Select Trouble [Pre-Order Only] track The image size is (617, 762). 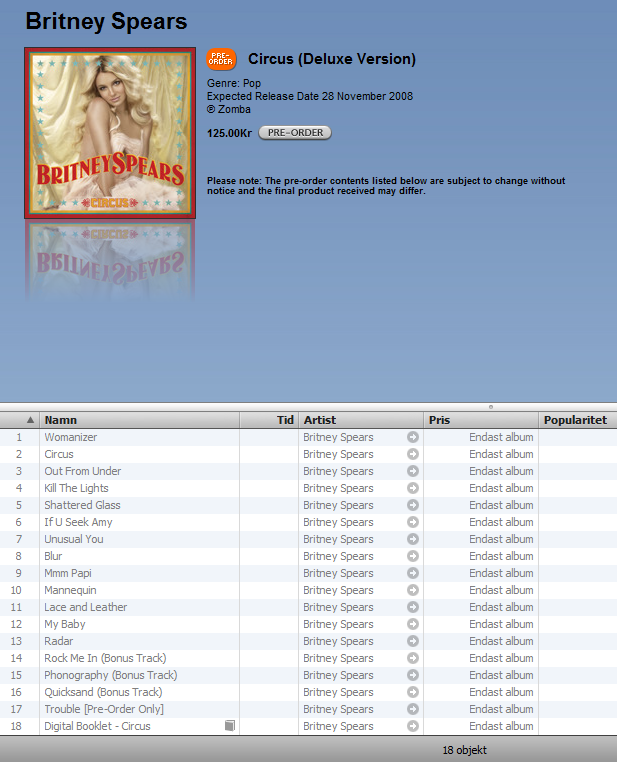coord(104,709)
